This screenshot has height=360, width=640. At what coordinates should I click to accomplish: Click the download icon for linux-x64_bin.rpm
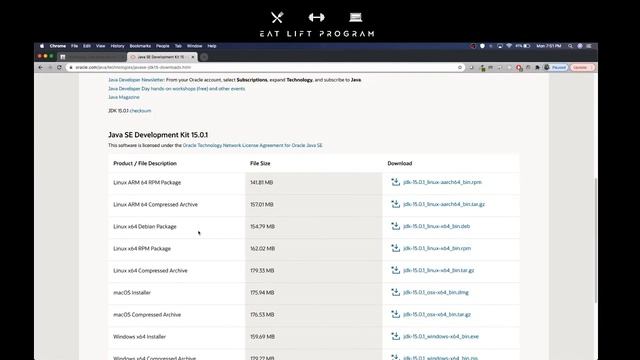395,248
